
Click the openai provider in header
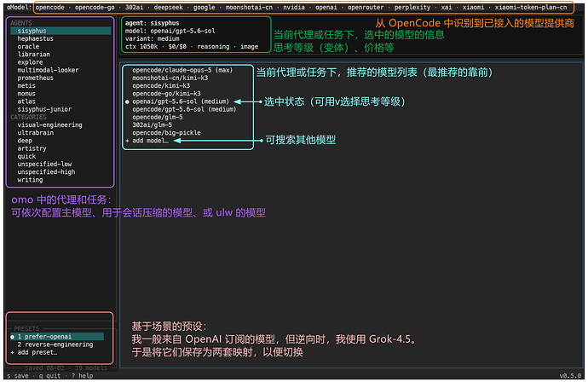(326, 8)
